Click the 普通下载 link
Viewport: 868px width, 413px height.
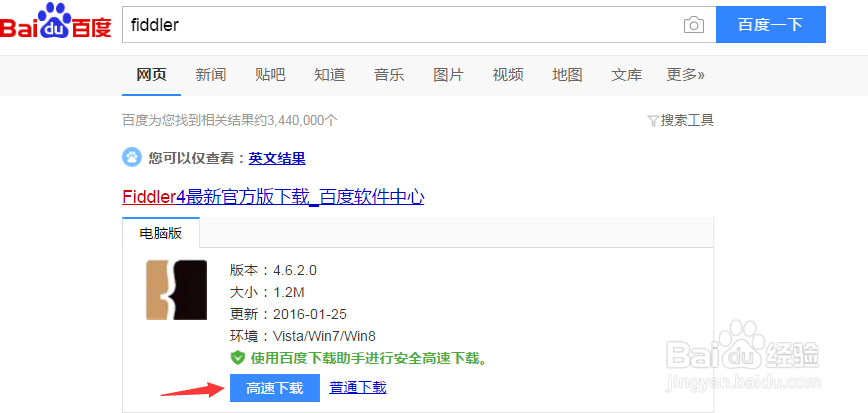click(x=358, y=388)
